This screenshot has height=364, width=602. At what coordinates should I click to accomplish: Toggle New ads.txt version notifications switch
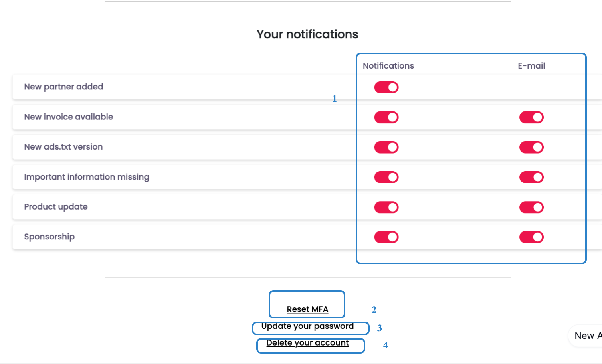(x=386, y=147)
